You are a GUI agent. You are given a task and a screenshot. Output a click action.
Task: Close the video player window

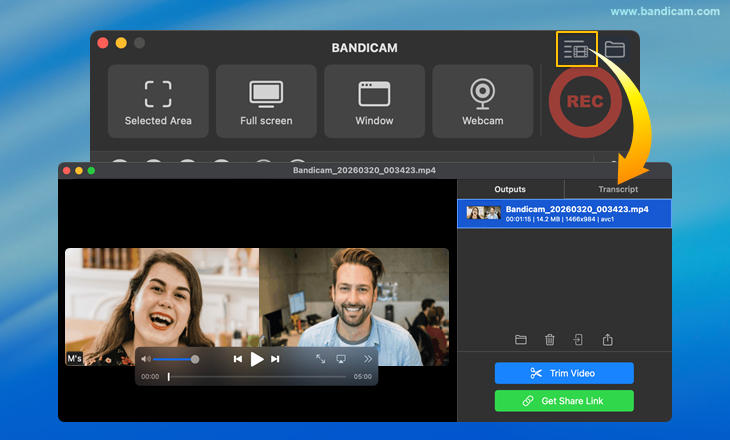pyautogui.click(x=67, y=171)
